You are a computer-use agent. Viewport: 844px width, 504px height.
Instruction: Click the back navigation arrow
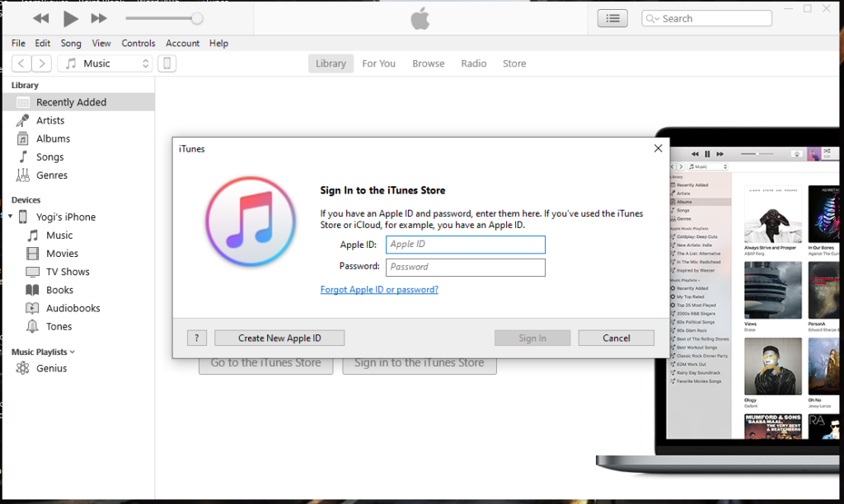(21, 63)
